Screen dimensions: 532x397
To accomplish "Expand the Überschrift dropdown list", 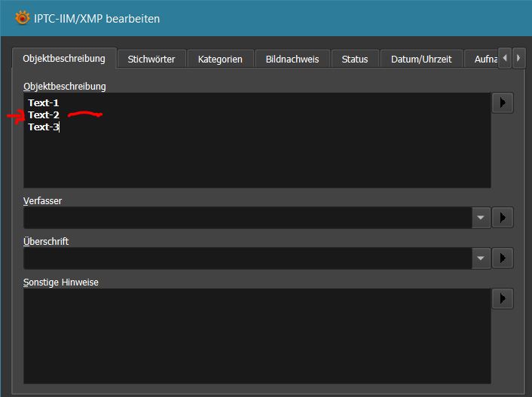I will [x=482, y=258].
